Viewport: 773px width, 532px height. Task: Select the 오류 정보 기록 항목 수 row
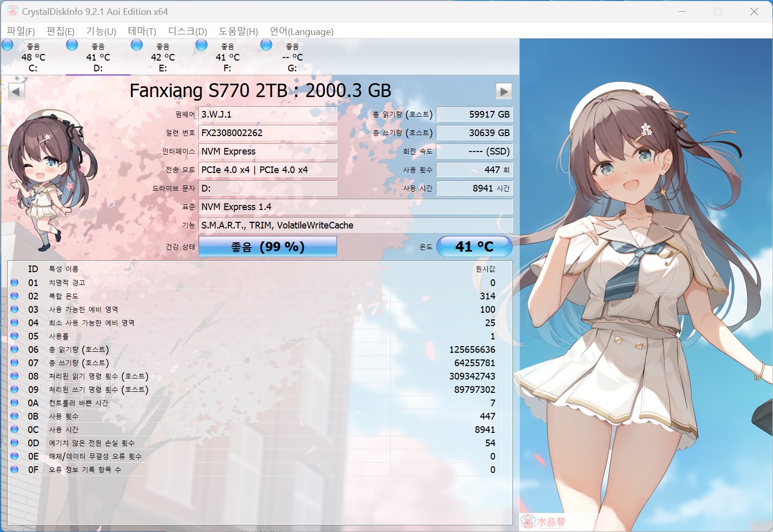(x=253, y=469)
